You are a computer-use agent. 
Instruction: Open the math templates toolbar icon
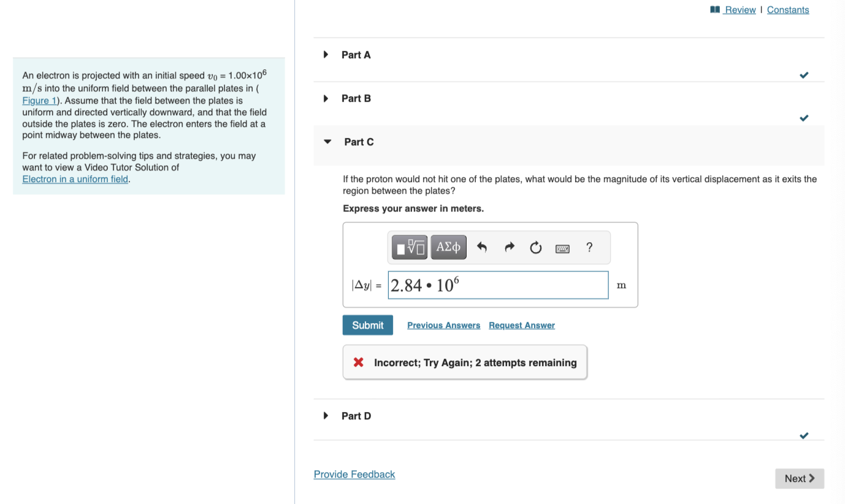(409, 246)
